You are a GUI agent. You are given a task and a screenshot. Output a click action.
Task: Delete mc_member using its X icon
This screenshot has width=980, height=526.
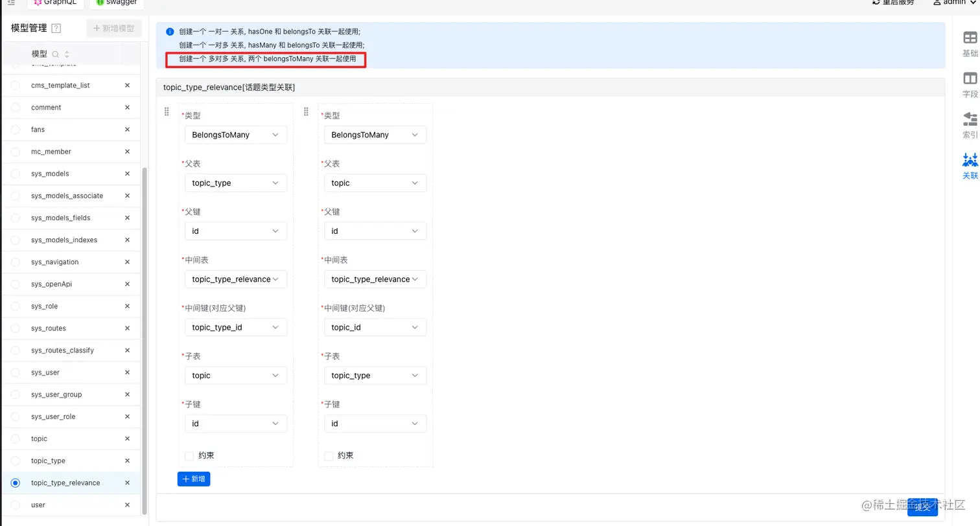(x=127, y=152)
